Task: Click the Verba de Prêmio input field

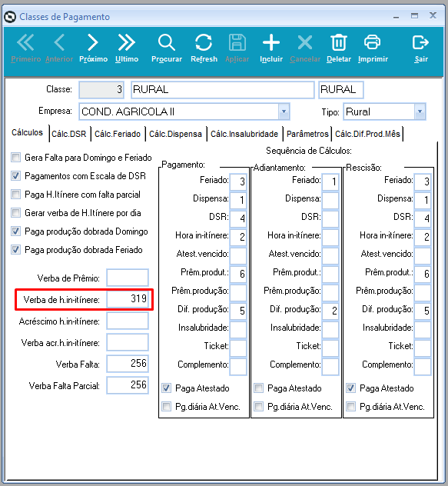Action: (x=128, y=278)
